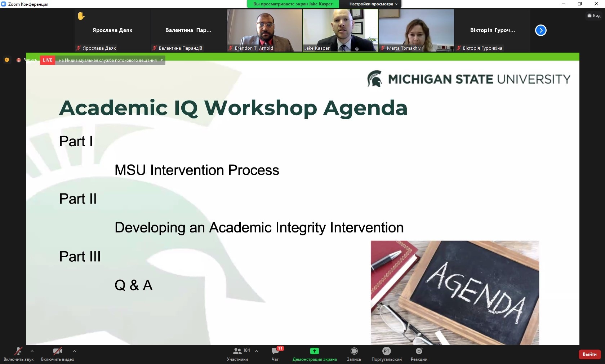
Task: Unmute the microphone
Action: (x=18, y=351)
